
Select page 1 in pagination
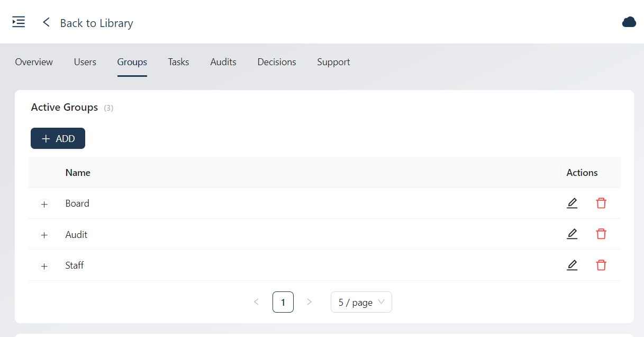coord(283,302)
